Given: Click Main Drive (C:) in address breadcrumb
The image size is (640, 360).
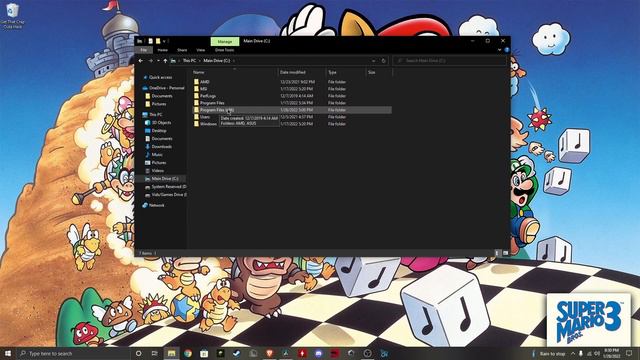Looking at the screenshot, I should pyautogui.click(x=217, y=61).
